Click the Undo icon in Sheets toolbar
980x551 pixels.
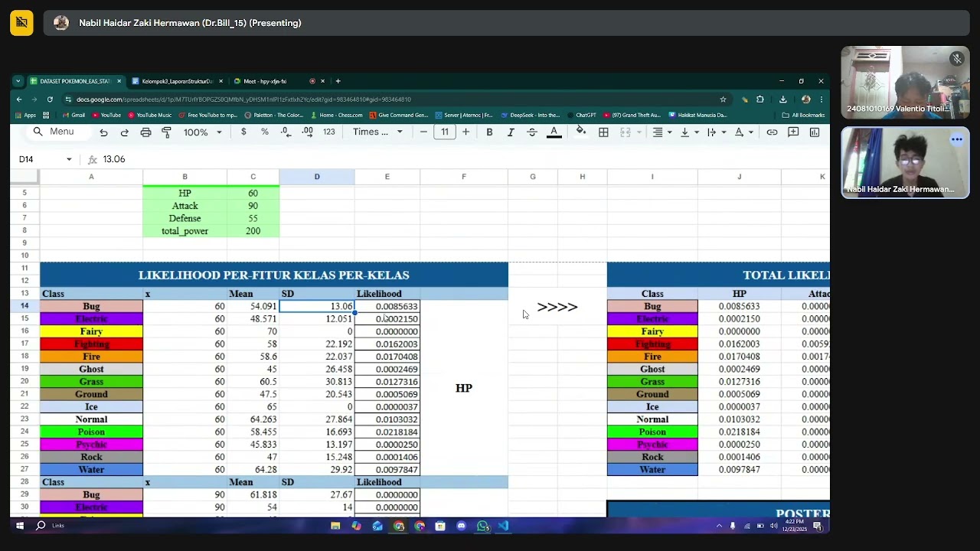click(x=103, y=132)
